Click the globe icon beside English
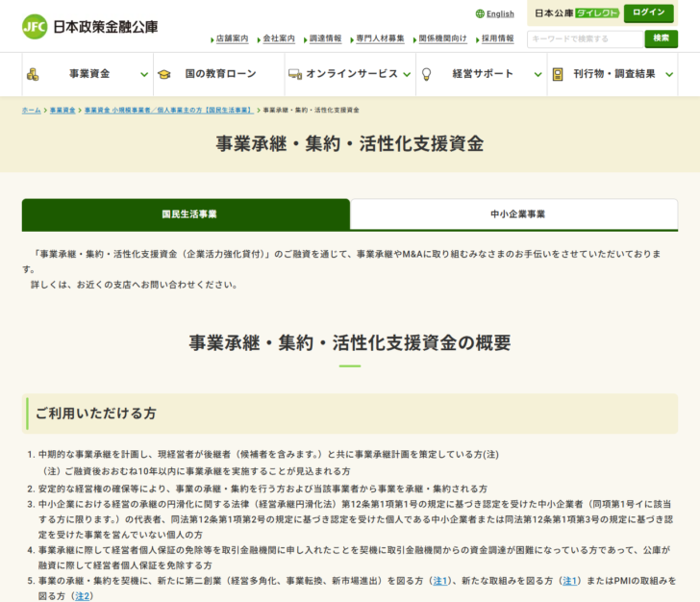Viewport: 700px width, 602px height. click(480, 13)
